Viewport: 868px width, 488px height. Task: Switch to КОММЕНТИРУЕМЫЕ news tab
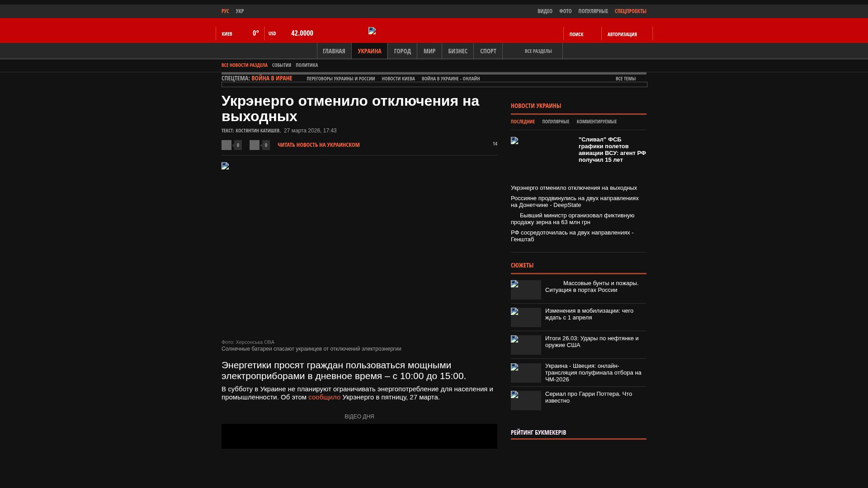pos(596,122)
